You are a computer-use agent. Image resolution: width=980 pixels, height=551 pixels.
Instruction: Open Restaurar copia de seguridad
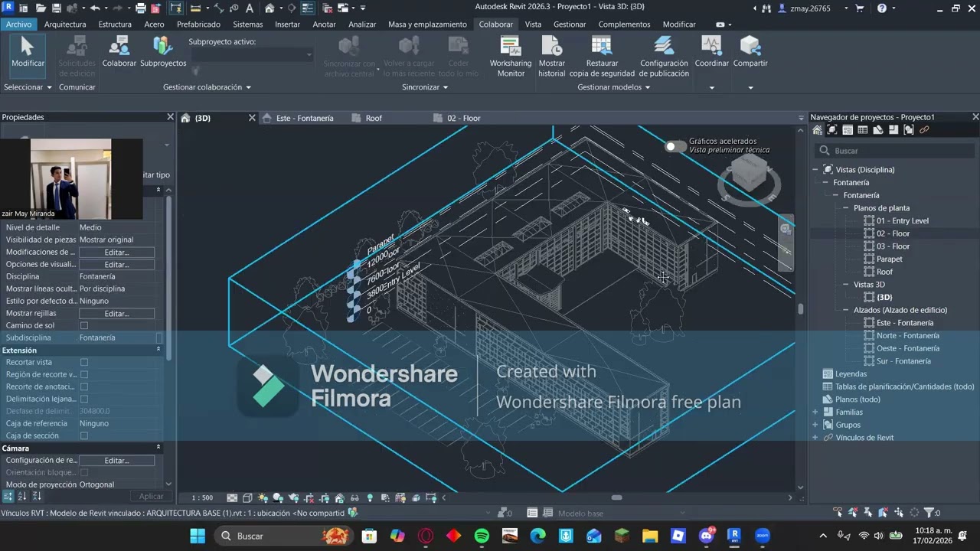tap(602, 57)
